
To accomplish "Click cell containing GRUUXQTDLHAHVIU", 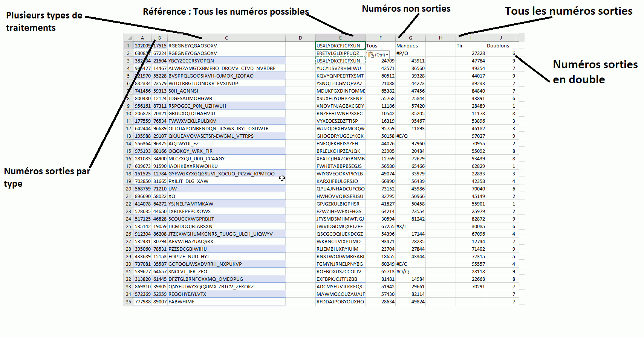I will point(226,113).
